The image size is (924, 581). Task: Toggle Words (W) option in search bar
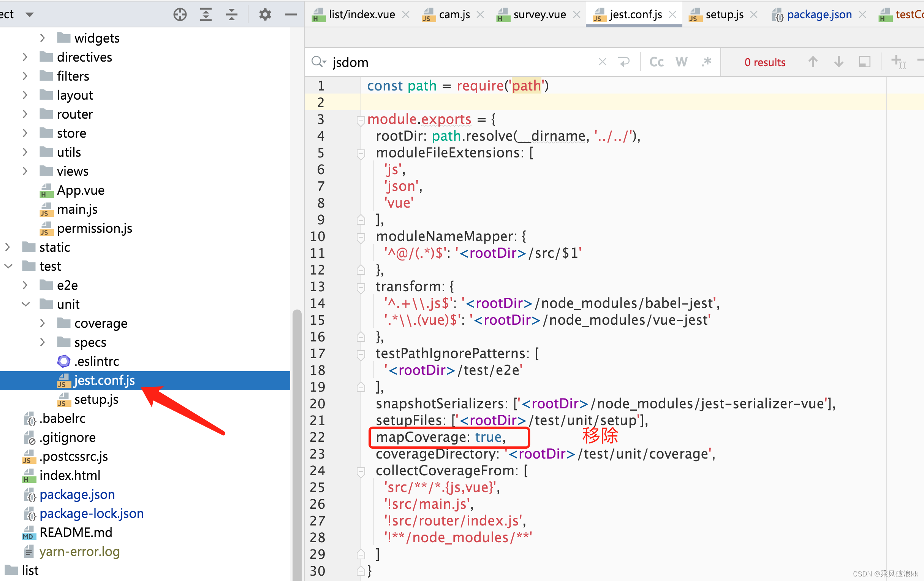682,62
